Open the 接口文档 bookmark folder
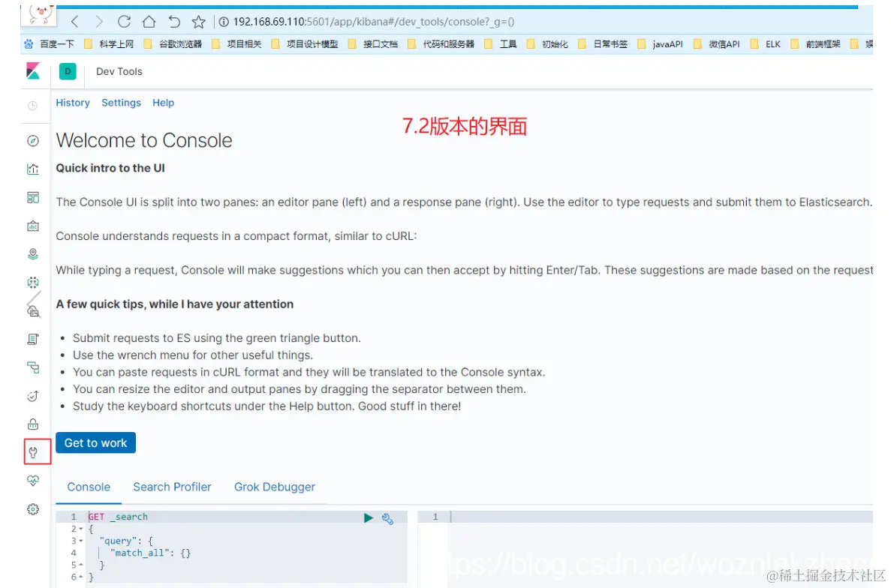Screen dimensions: 891x588 pos(373,44)
